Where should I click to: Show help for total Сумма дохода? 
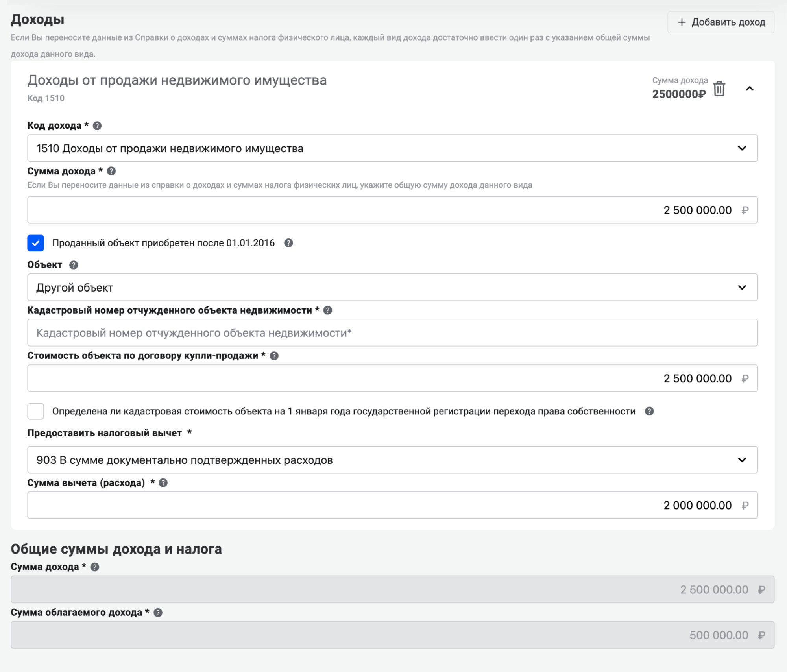95,567
